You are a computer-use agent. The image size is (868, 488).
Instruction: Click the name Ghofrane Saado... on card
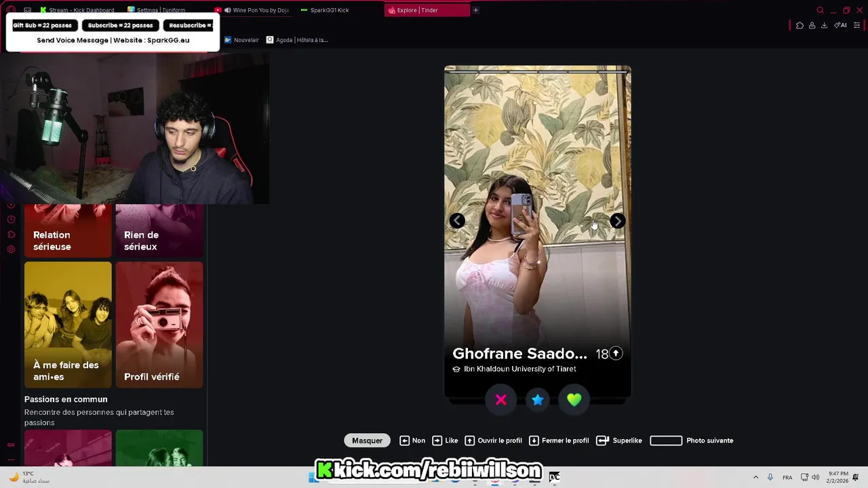(x=519, y=354)
